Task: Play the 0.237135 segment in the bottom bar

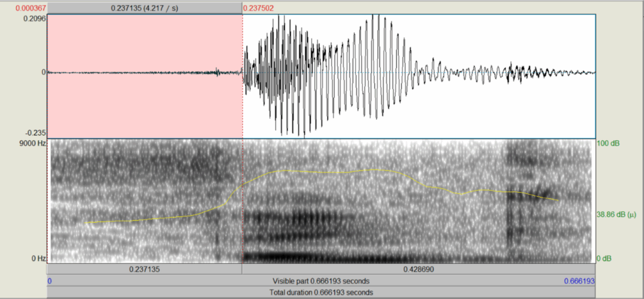Action: point(144,268)
